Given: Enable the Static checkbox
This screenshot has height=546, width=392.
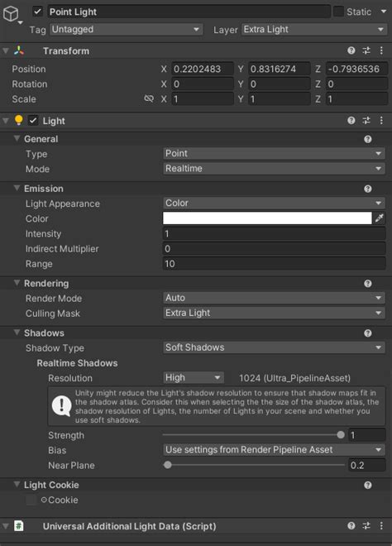Looking at the screenshot, I should (338, 12).
